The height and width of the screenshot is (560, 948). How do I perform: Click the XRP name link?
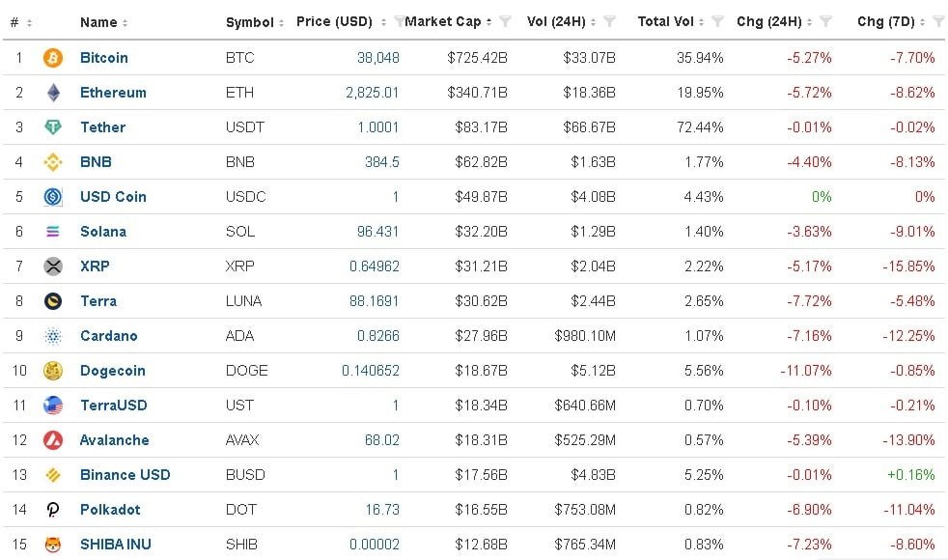click(x=95, y=266)
